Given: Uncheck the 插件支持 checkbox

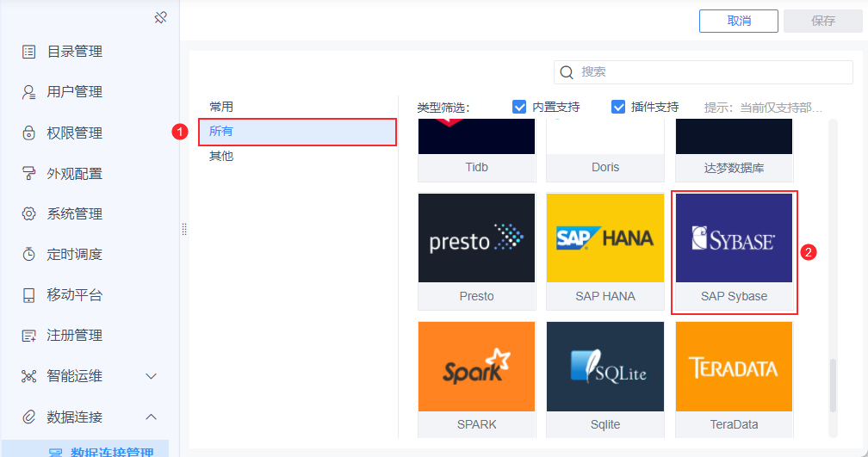Looking at the screenshot, I should [618, 107].
